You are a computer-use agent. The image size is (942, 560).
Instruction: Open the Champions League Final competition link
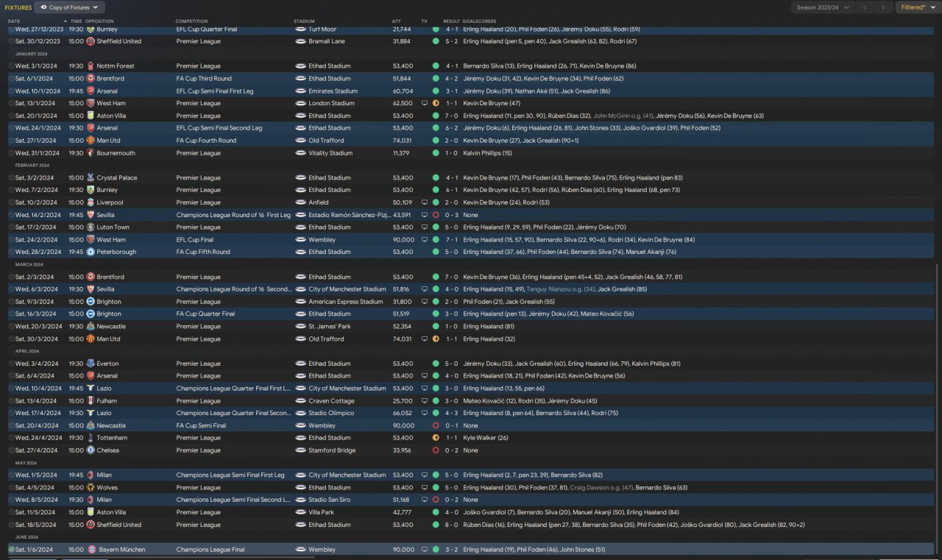click(x=210, y=550)
